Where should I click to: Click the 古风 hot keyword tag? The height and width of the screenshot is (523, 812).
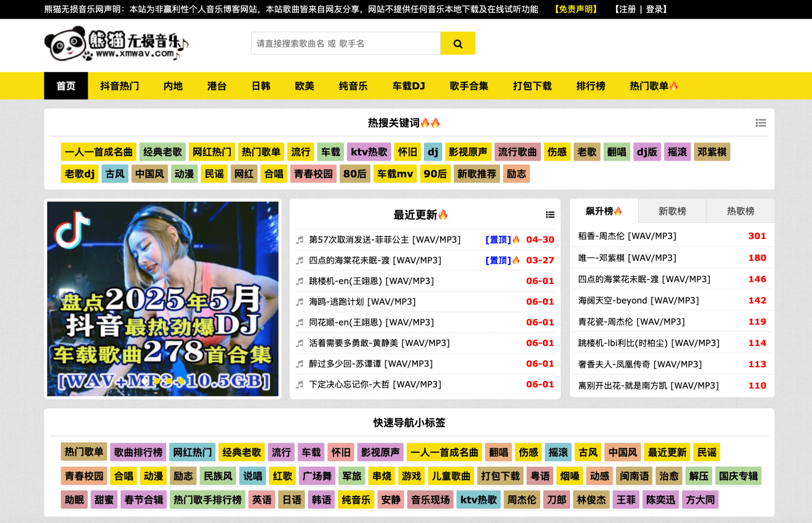115,174
